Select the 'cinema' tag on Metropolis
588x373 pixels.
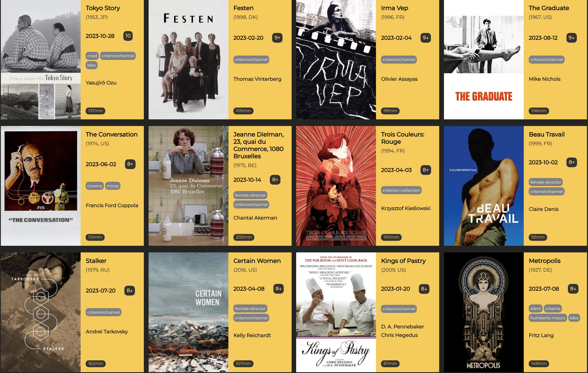pyautogui.click(x=553, y=309)
